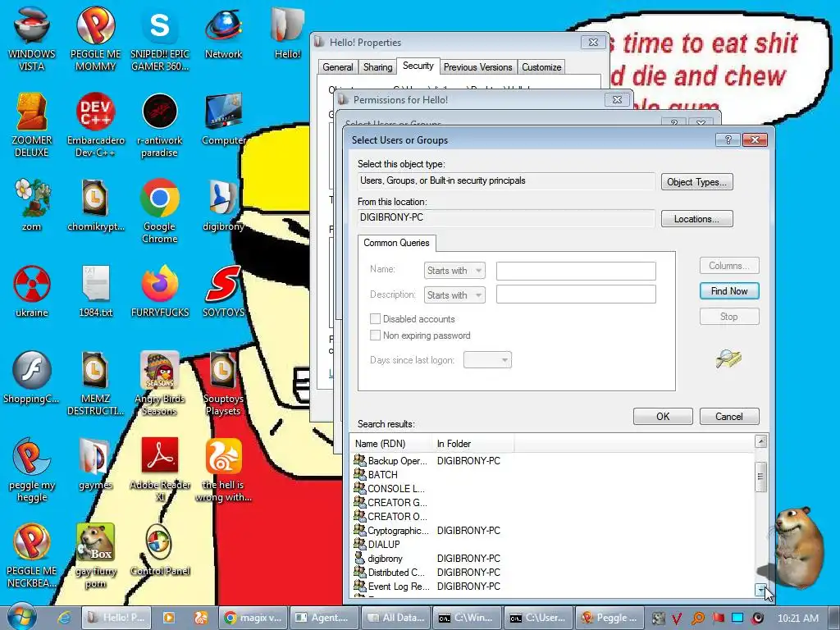
Task: Switch to the General tab in Hello! Properties
Action: (337, 67)
